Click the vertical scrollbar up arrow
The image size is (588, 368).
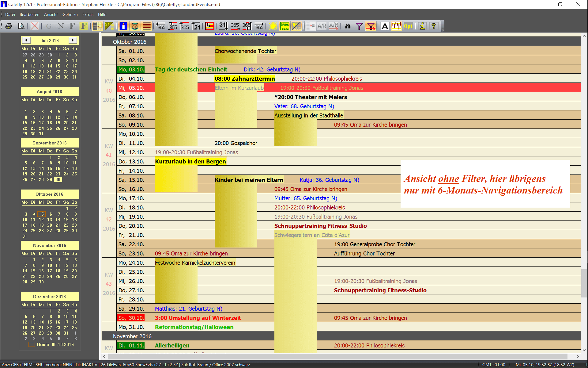coord(584,36)
